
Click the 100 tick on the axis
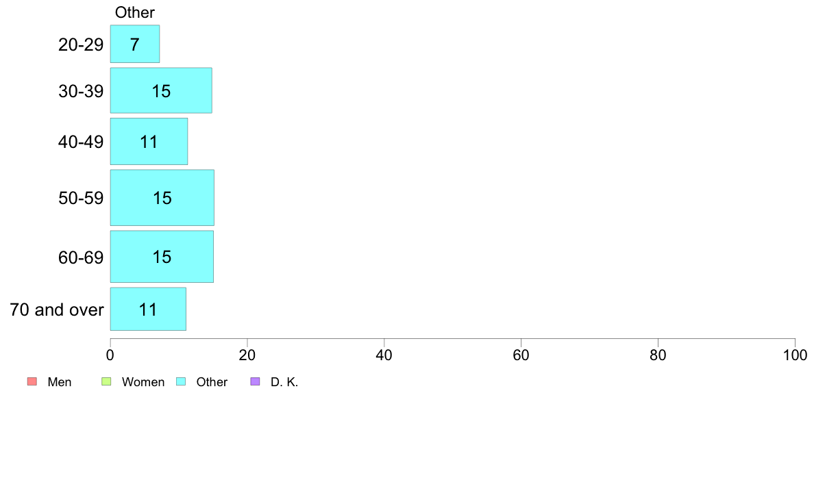(x=795, y=355)
